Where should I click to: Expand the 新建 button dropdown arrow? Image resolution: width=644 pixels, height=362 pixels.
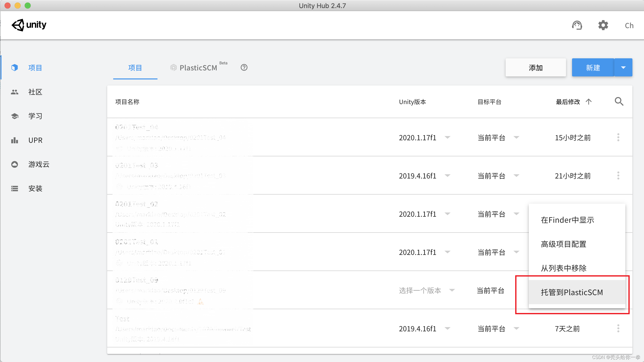pyautogui.click(x=623, y=68)
